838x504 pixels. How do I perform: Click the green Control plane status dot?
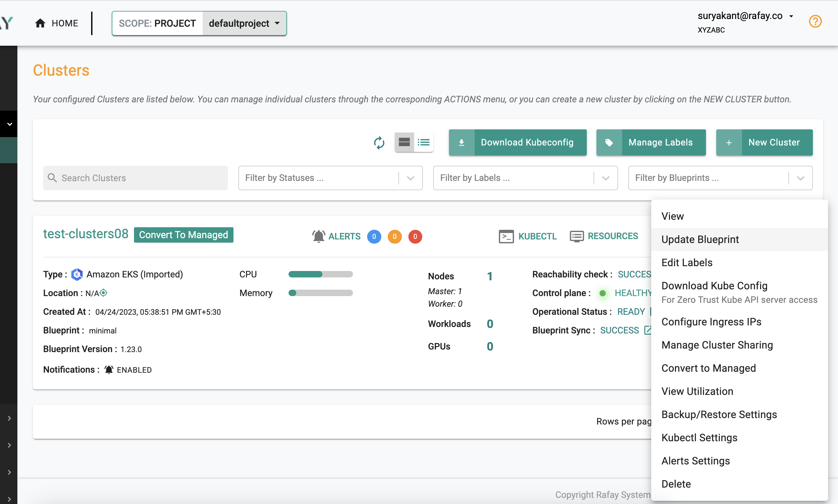click(603, 293)
